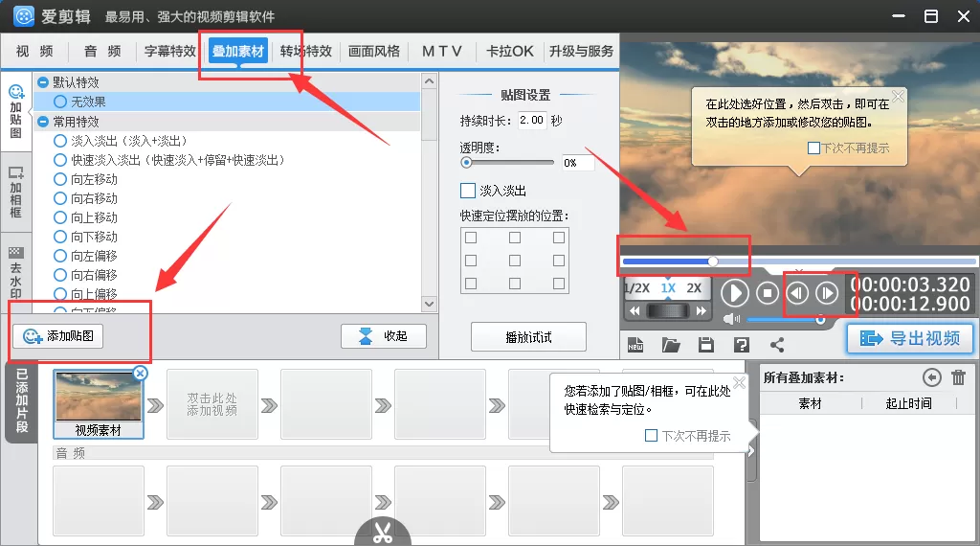Click the 导出视频 export button
Image resolution: width=980 pixels, height=546 pixels.
click(910, 339)
